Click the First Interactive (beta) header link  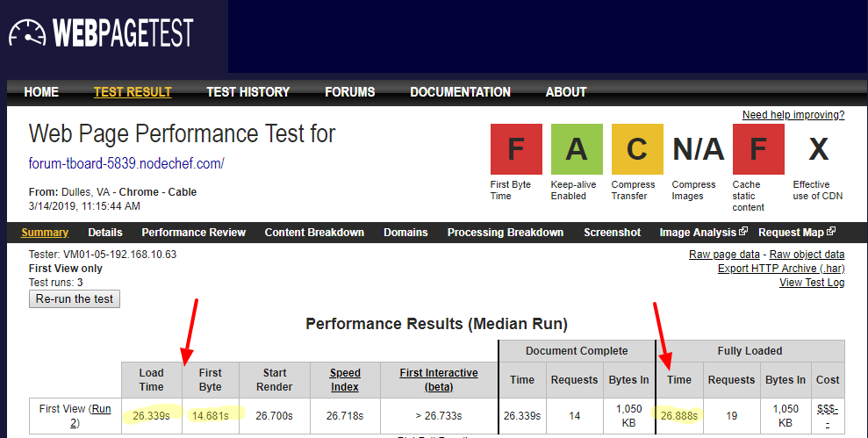(x=439, y=380)
